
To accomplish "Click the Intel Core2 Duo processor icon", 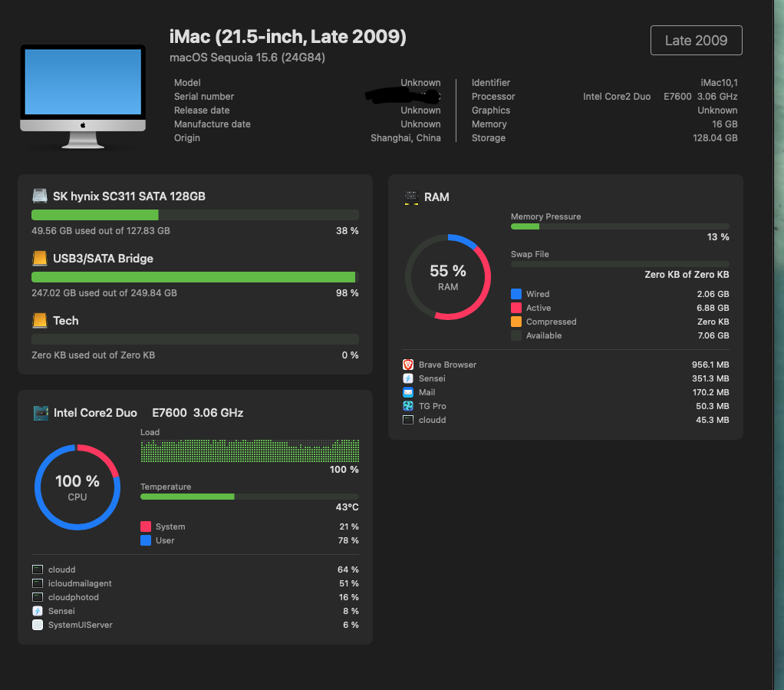I will coord(41,413).
